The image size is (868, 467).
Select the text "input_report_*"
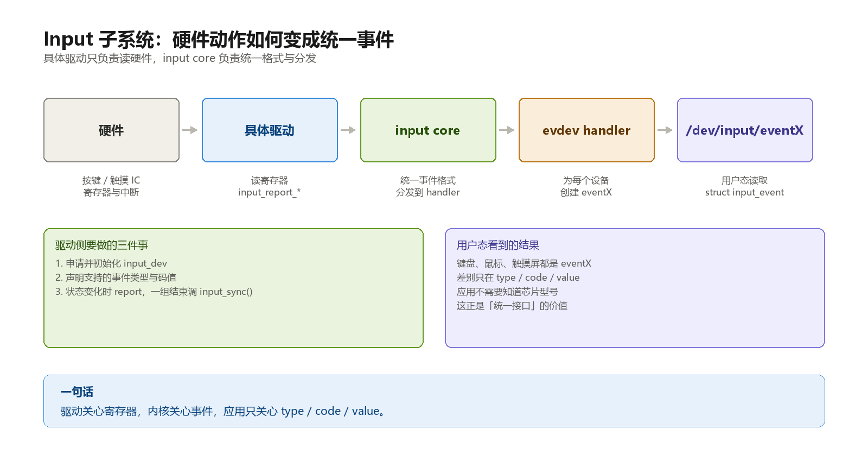(x=270, y=192)
